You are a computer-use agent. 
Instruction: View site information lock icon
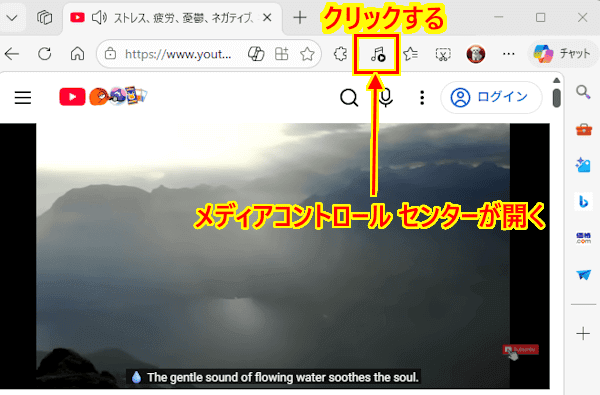click(110, 54)
